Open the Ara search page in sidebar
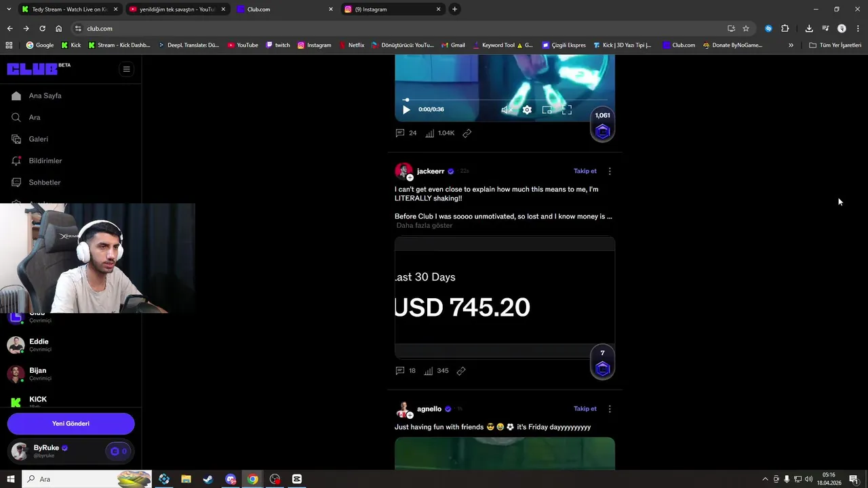This screenshot has height=488, width=868. pos(34,117)
